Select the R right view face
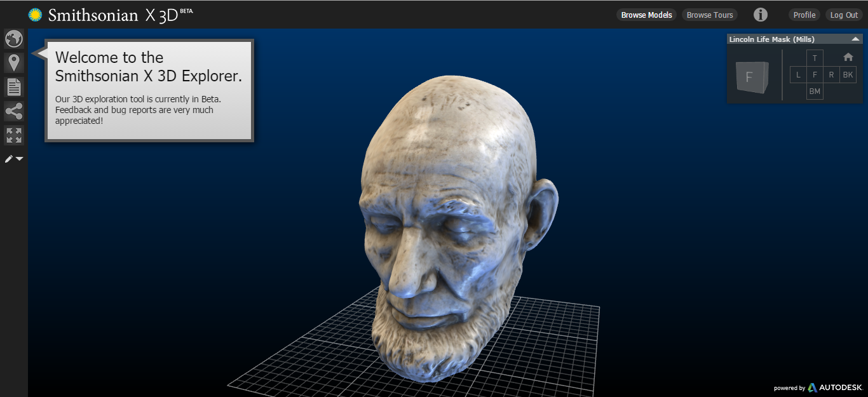The width and height of the screenshot is (868, 397). (831, 75)
